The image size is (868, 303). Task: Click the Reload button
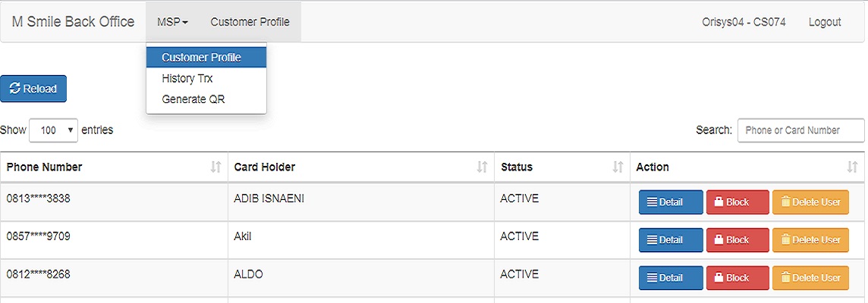pos(33,89)
